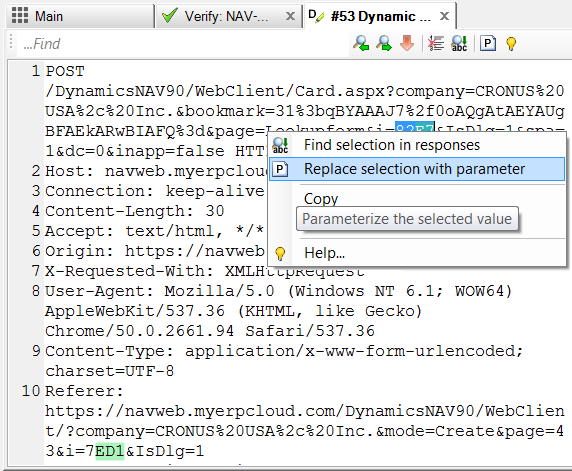Click find in responses abc toolbar icon
Viewport: 572px width, 471px height.
click(x=459, y=43)
